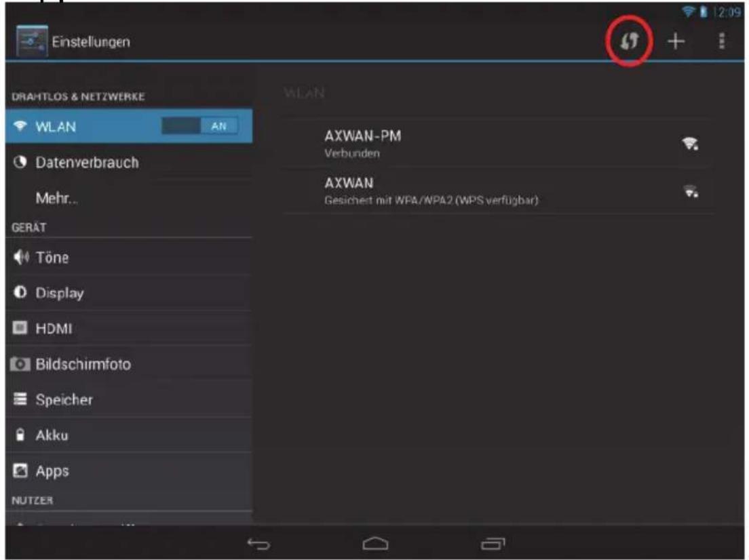Toggle the WLAN AN switch
Screen dimensions: 749x560
click(x=199, y=126)
